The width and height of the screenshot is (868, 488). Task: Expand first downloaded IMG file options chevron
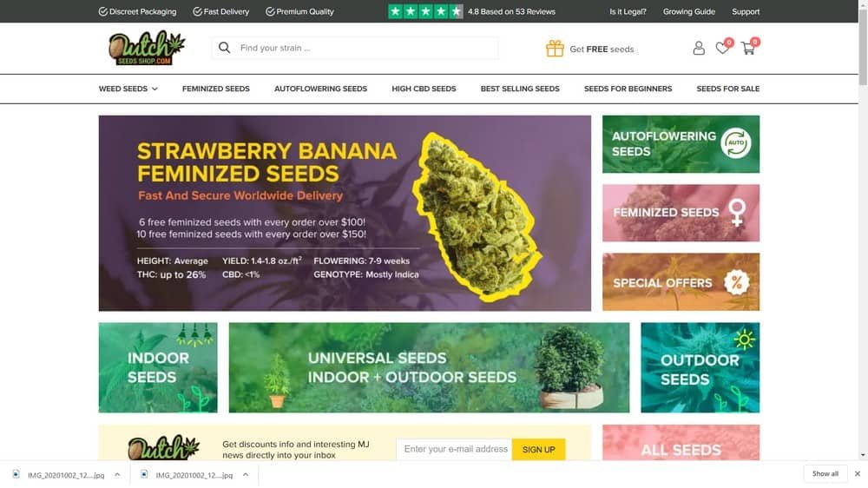tap(117, 475)
